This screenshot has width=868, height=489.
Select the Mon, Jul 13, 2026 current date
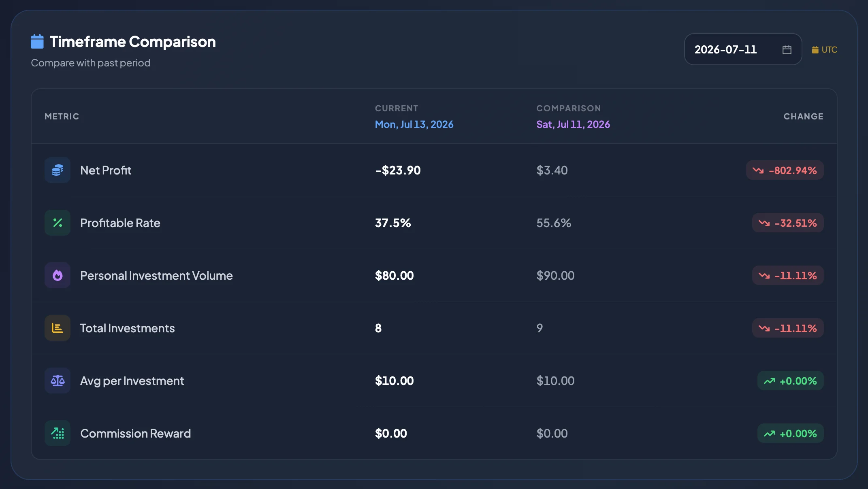pyautogui.click(x=414, y=124)
